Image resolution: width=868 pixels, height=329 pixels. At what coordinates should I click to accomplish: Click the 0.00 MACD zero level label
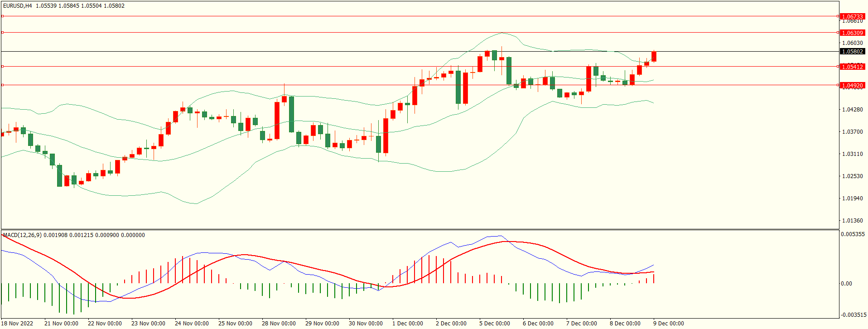[846, 283]
